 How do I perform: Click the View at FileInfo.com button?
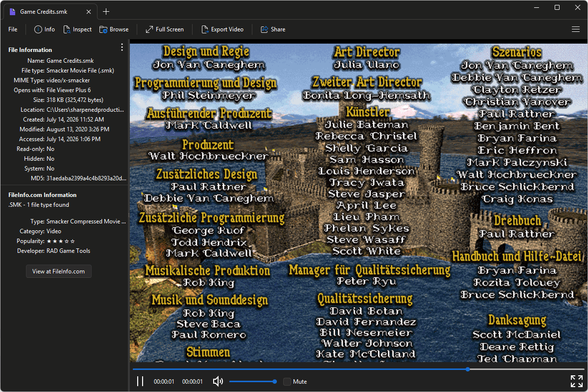pos(59,271)
